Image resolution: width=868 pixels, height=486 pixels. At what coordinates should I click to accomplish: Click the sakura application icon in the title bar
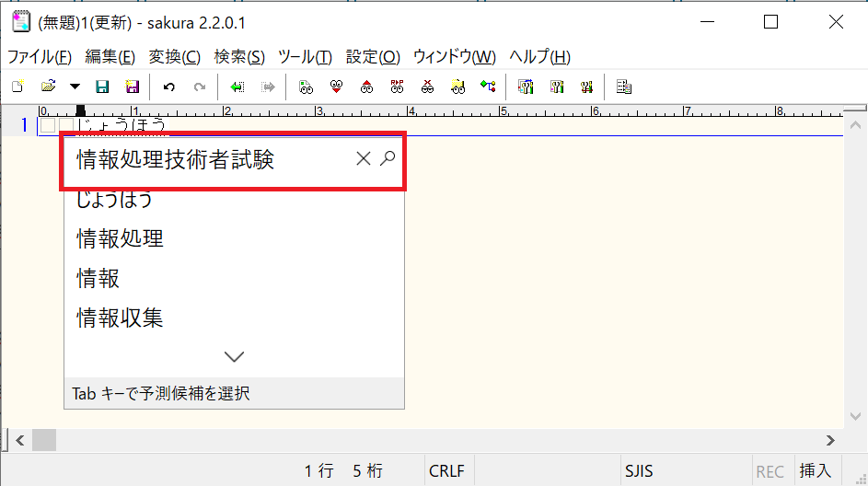tap(21, 22)
